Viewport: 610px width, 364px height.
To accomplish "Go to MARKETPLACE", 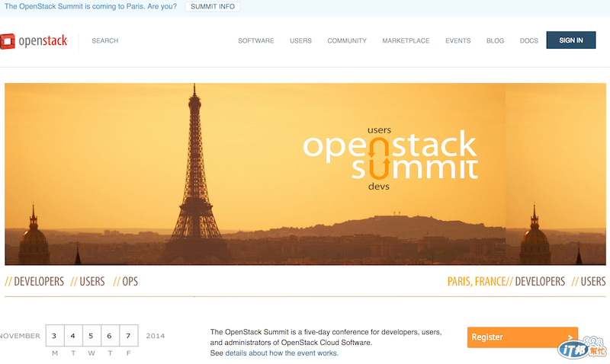I will point(406,40).
